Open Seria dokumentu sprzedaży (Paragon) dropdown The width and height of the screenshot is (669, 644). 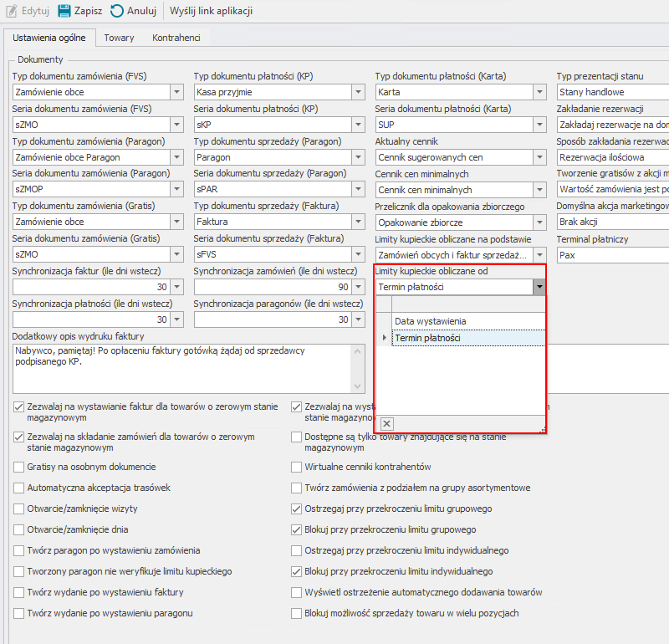[357, 190]
